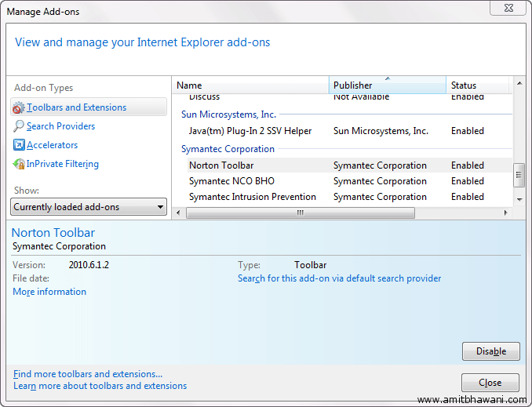Click Symantec Corporation publisher of Symantec Intrusion Prevention
This screenshot has width=532, height=407.
[380, 197]
